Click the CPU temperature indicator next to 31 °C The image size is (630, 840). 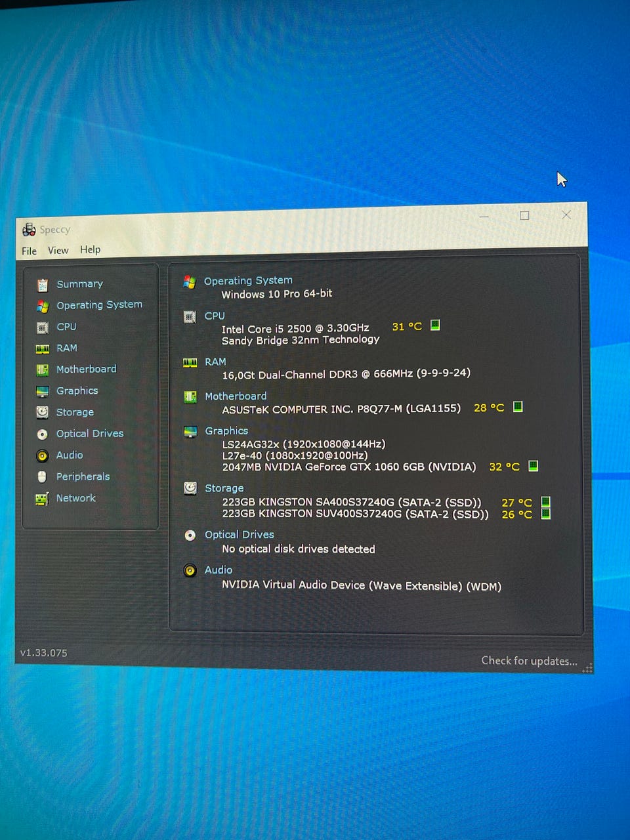435,325
